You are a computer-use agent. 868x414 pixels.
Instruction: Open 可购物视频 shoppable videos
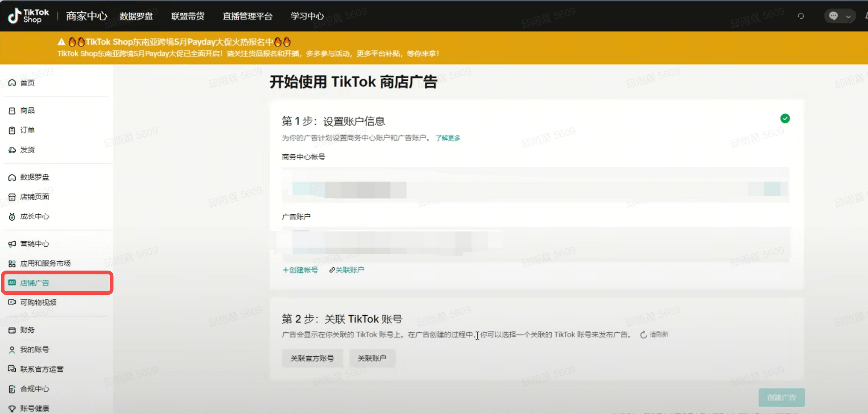click(x=38, y=303)
